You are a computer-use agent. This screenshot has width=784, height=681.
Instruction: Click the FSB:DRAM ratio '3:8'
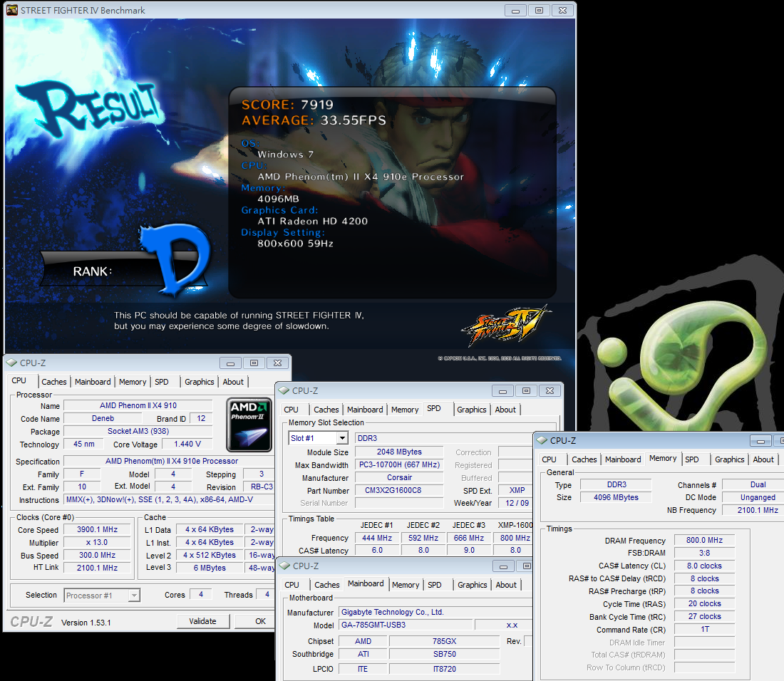point(704,553)
